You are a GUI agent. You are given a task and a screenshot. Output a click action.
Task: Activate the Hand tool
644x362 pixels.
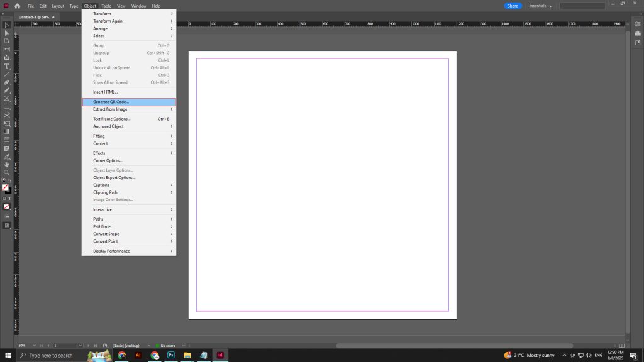tap(8, 165)
